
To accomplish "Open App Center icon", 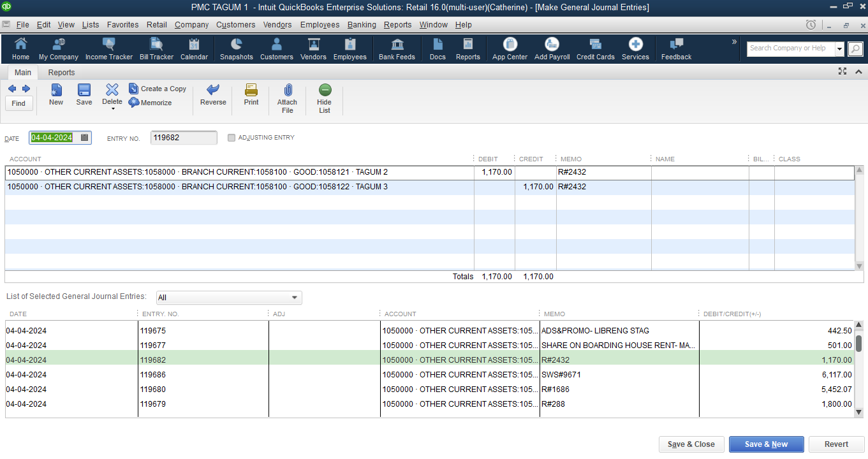I will point(510,49).
